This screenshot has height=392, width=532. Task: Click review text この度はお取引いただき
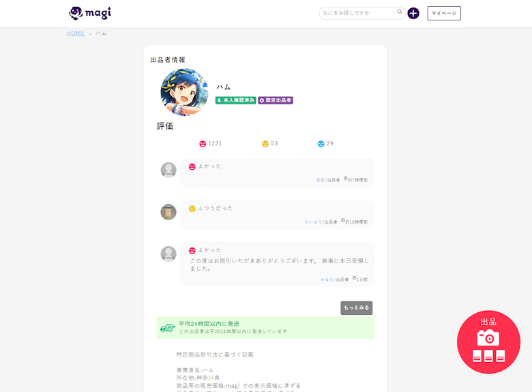pos(279,265)
